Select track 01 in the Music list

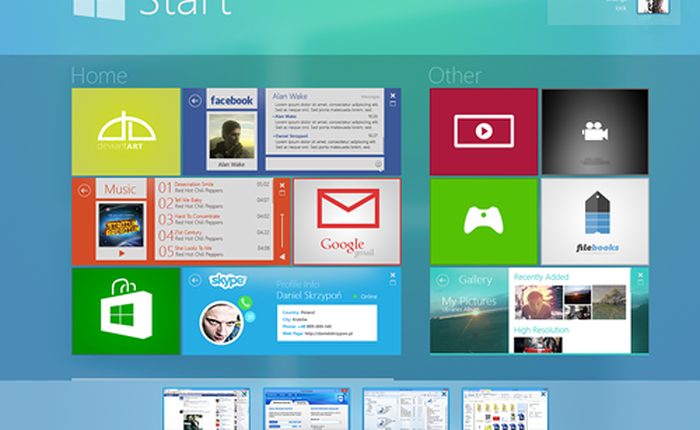coord(214,187)
